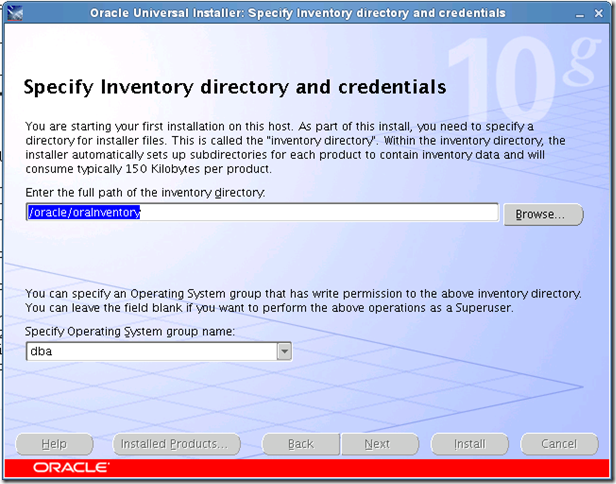Close the Oracle Universal Installer window
The width and height of the screenshot is (616, 484).
click(598, 13)
